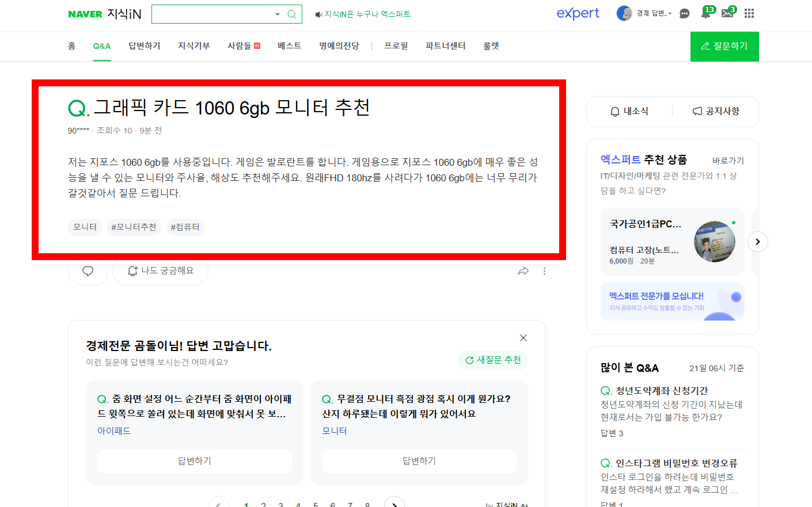
Task: Click the 많이 본 Q&A heading
Action: pyautogui.click(x=629, y=368)
